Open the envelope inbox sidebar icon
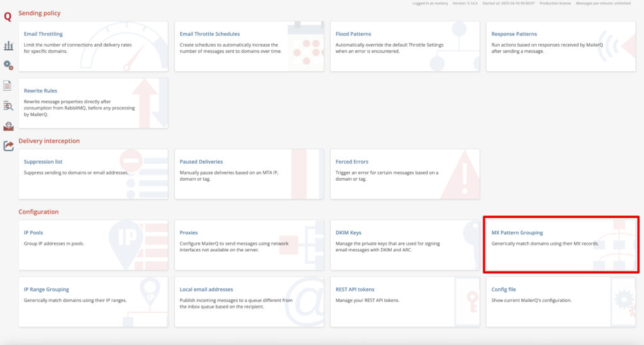Image resolution: width=644 pixels, height=345 pixels. [8, 126]
